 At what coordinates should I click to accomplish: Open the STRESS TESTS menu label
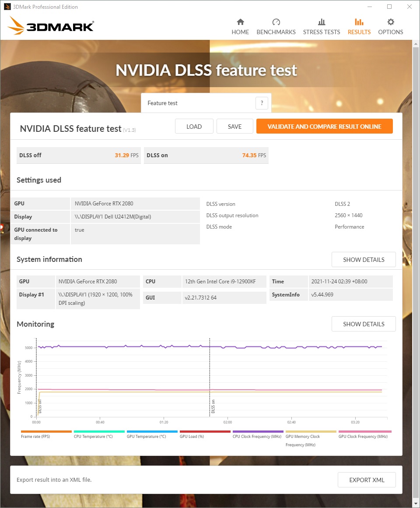point(322,32)
